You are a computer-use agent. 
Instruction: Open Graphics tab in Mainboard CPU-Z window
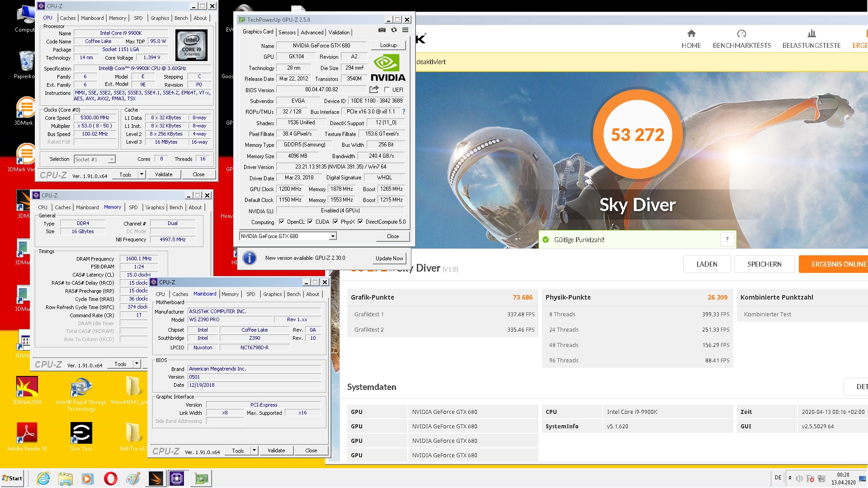point(273,294)
